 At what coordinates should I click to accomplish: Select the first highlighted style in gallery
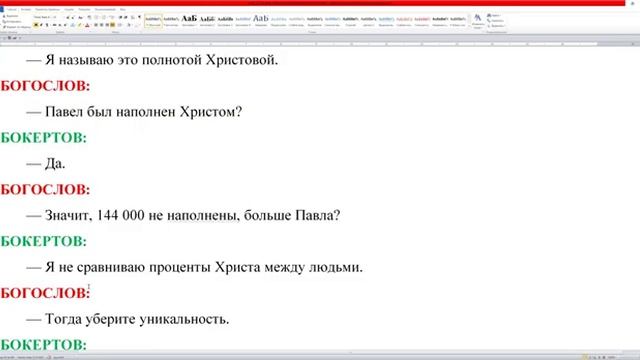pos(153,20)
